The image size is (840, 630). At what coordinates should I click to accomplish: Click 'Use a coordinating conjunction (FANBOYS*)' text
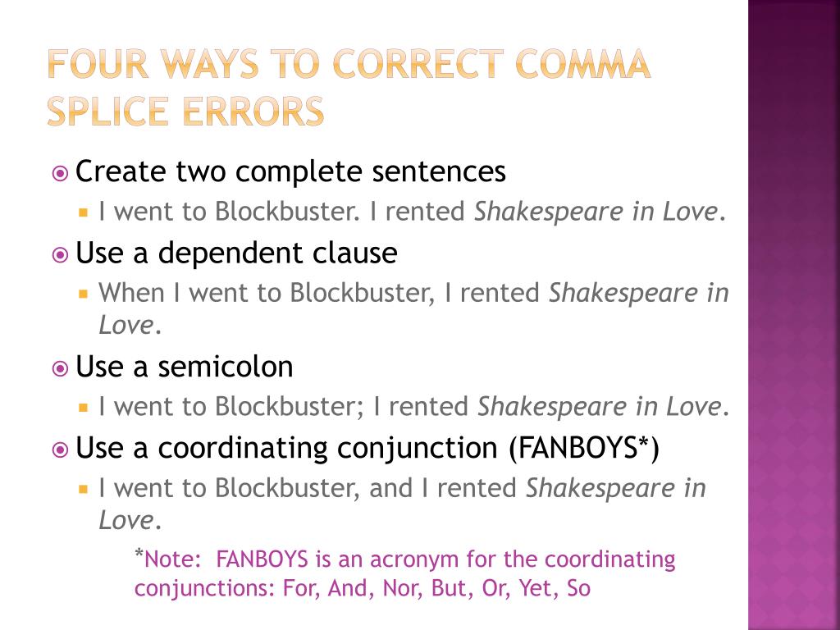pos(367,449)
